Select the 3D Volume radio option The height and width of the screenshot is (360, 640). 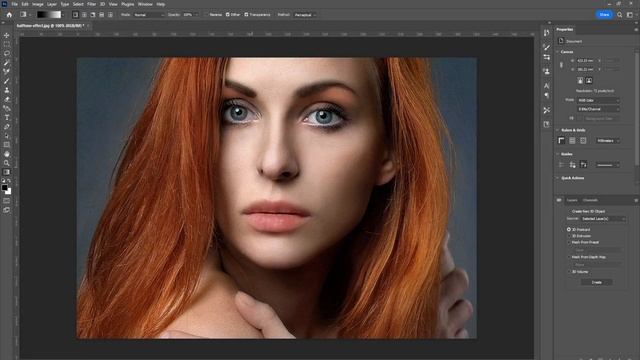pyautogui.click(x=569, y=272)
